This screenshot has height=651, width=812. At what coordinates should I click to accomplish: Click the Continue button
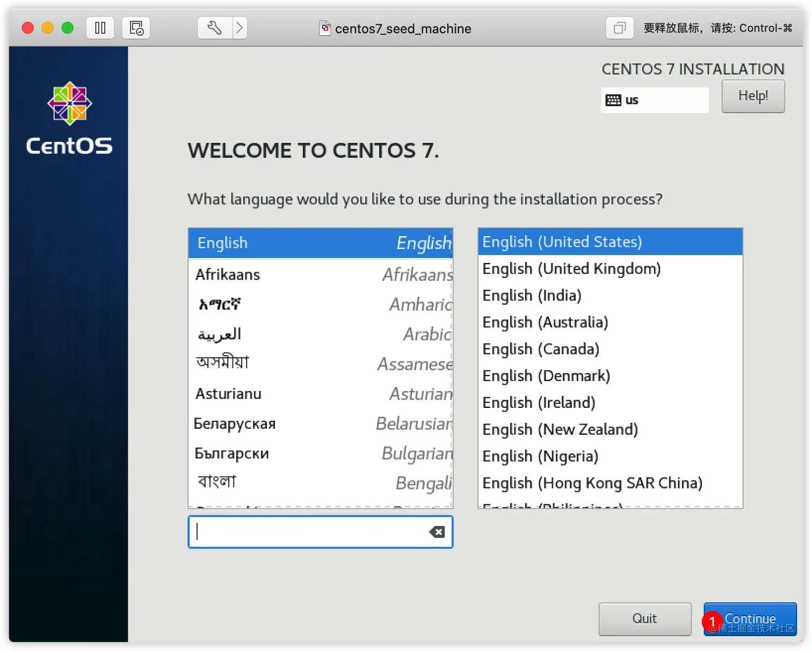coord(750,619)
